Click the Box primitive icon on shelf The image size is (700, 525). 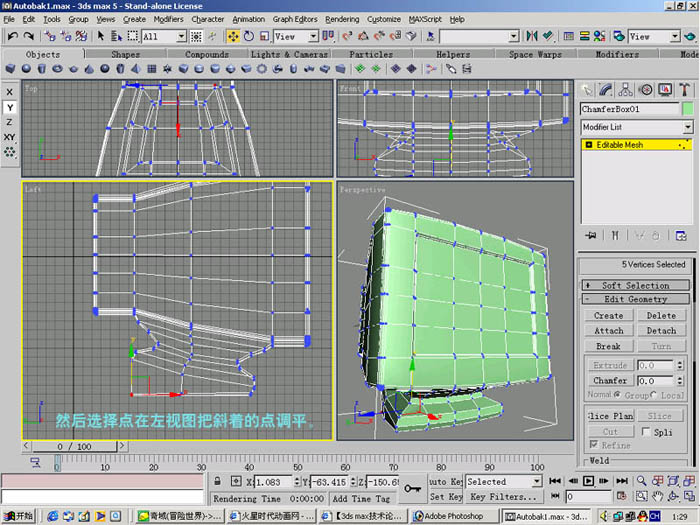pos(10,69)
